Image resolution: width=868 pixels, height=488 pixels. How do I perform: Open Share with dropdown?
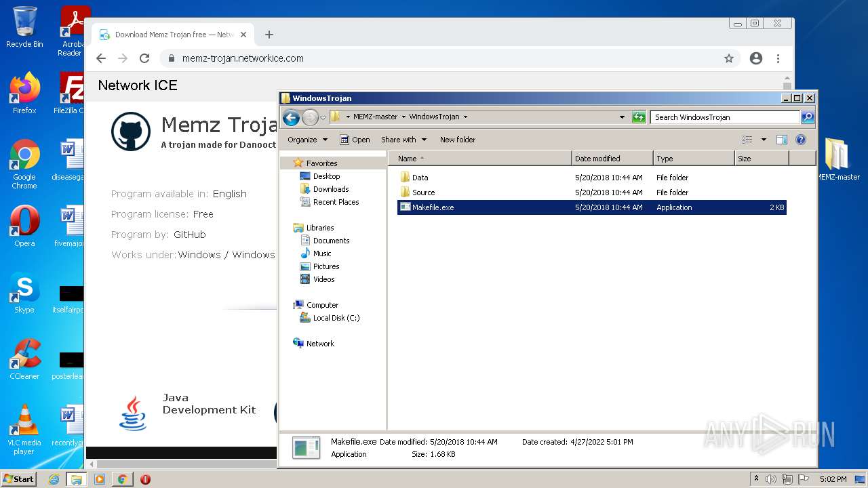click(x=403, y=140)
